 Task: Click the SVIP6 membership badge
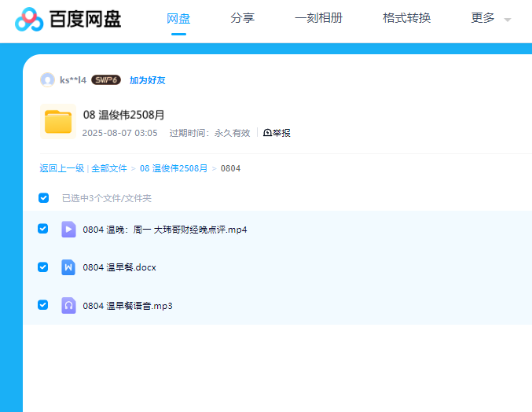click(x=106, y=80)
